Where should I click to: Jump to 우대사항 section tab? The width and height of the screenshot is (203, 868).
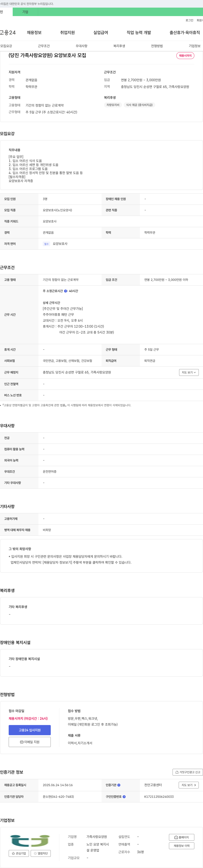coord(81,46)
